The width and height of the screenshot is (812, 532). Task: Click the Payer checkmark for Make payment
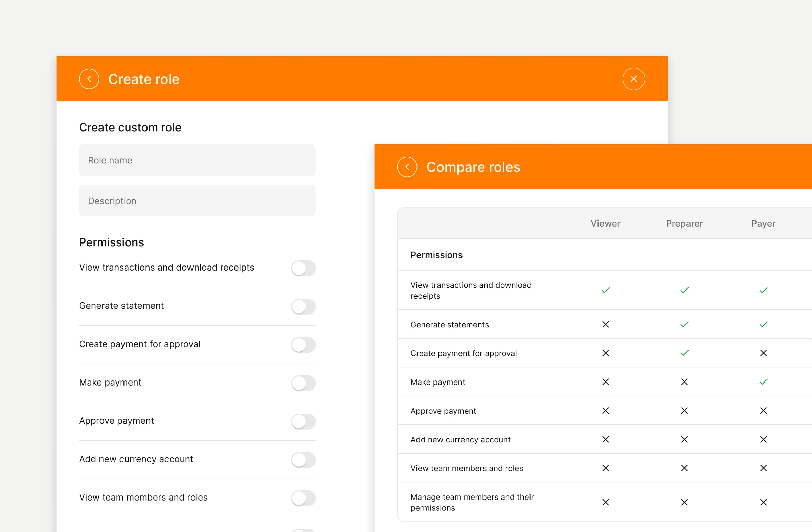point(763,382)
